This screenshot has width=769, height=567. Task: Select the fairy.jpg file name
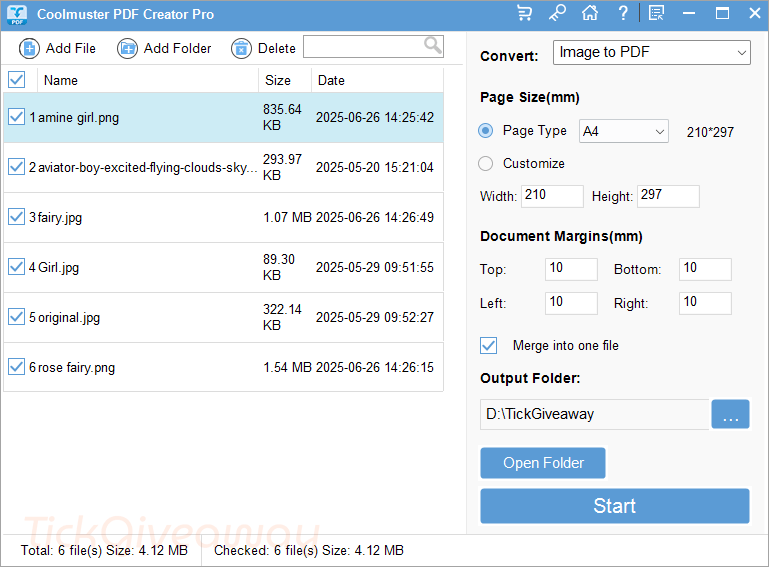pos(60,217)
